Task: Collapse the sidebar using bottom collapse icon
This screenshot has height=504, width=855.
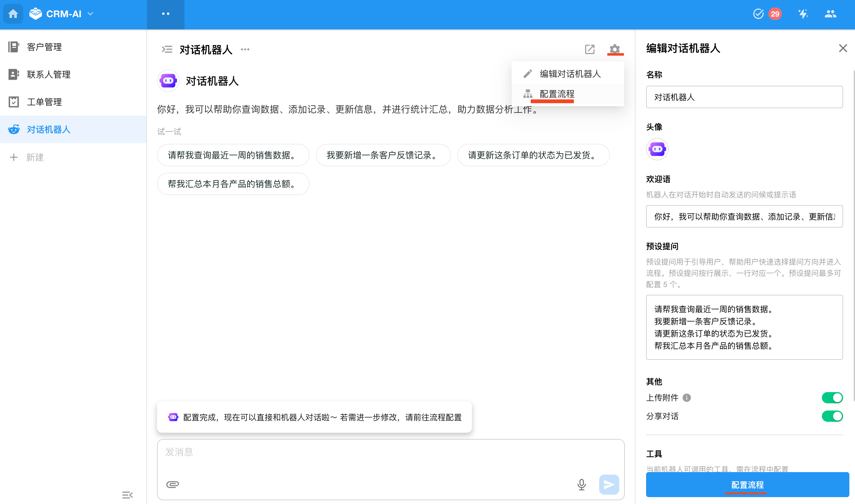Action: pyautogui.click(x=127, y=495)
